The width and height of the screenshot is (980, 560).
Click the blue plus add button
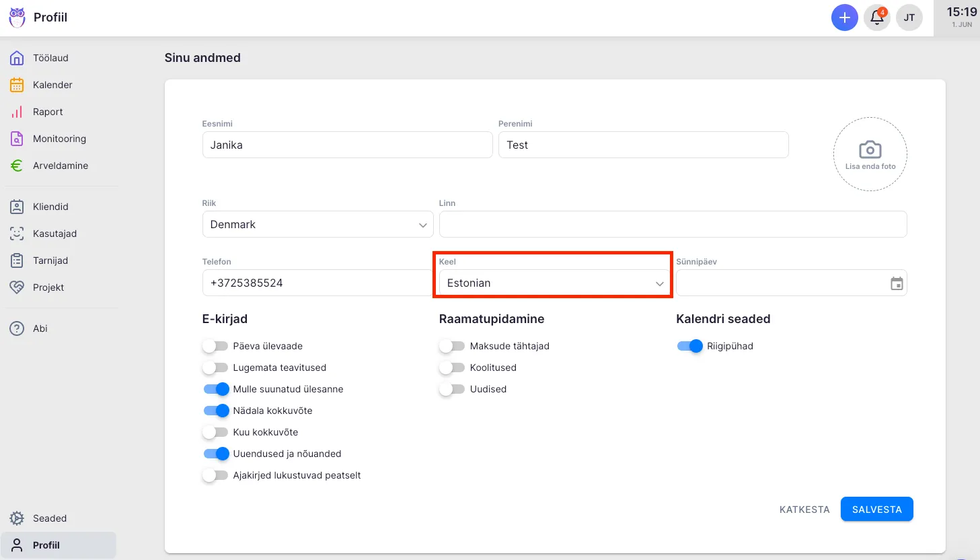[x=844, y=17]
